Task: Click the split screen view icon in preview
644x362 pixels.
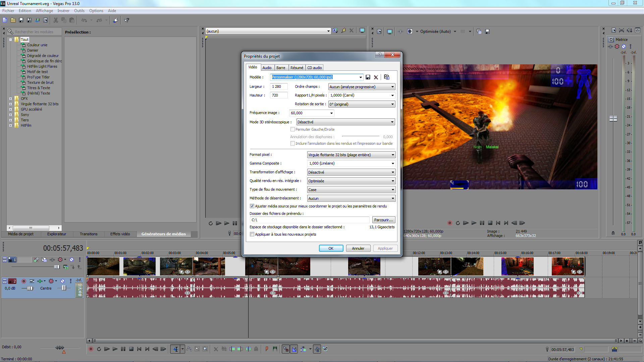Action: click(x=410, y=32)
